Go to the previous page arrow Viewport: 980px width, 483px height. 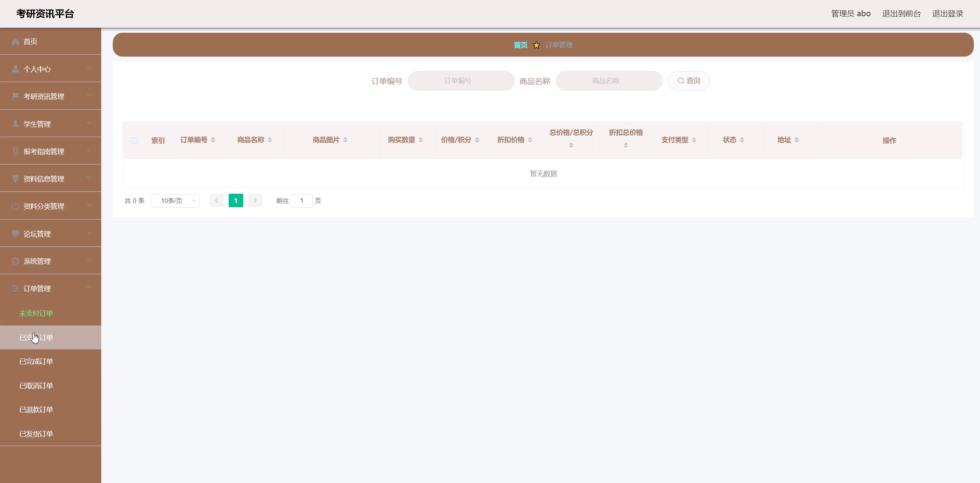point(217,201)
